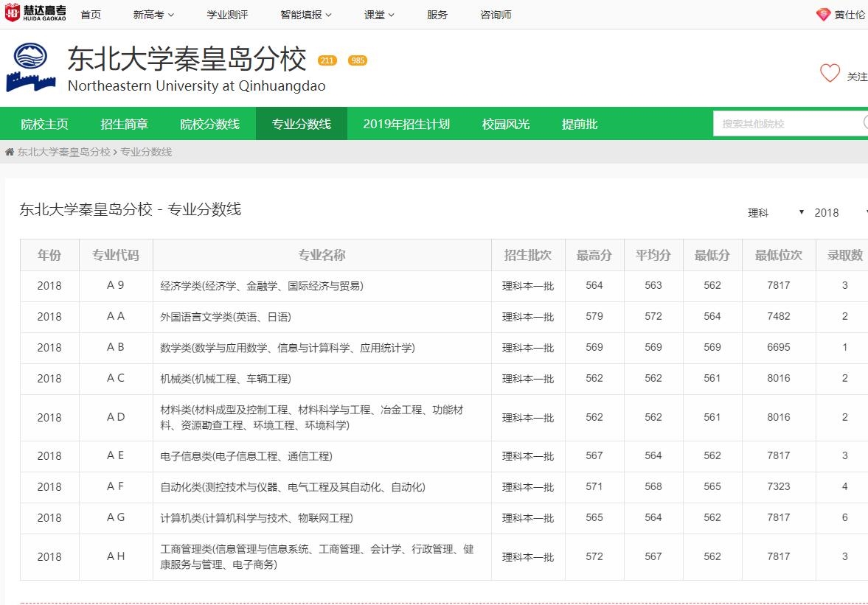Click major code A F

[x=116, y=486]
